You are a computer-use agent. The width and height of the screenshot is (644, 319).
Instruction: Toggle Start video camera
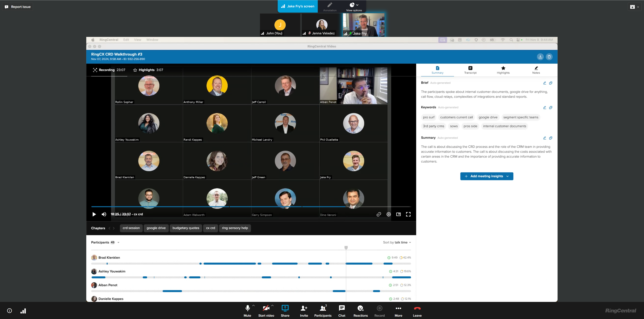[266, 311]
